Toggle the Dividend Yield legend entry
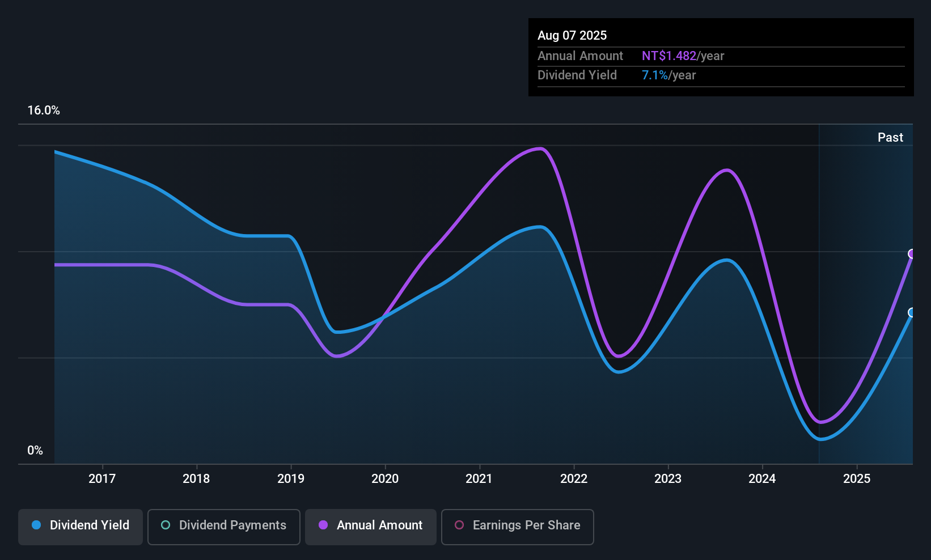Screen dimensions: 931x560 pos(80,527)
